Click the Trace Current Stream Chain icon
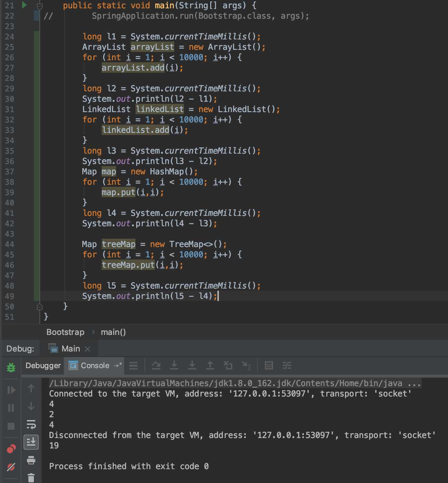This screenshot has width=448, height=483. 287,365
